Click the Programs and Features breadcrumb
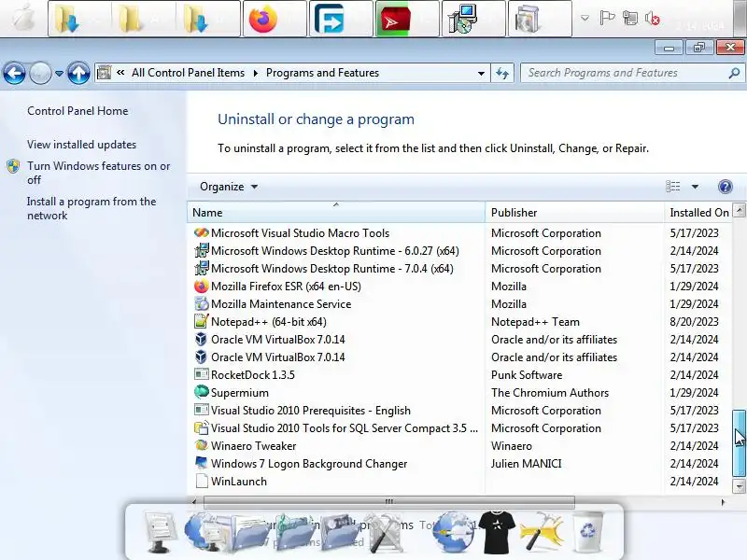Screen dimensions: 747x560 322,73
